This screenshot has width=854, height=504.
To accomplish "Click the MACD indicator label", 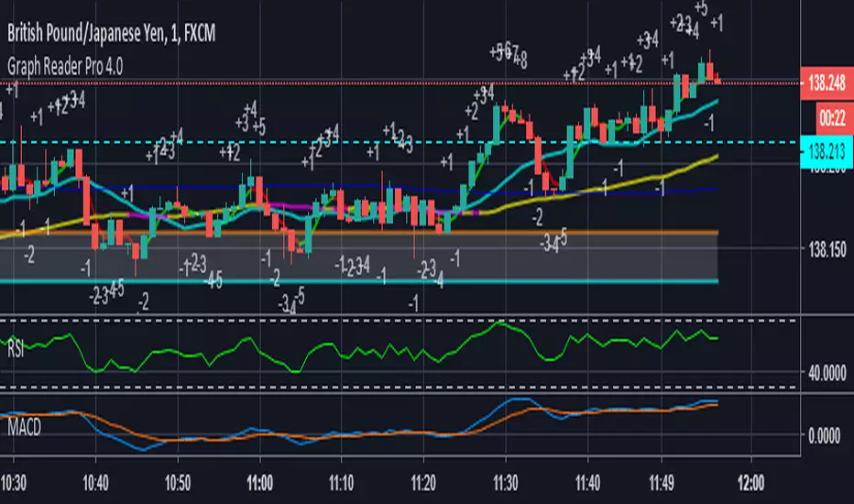I will (24, 427).
